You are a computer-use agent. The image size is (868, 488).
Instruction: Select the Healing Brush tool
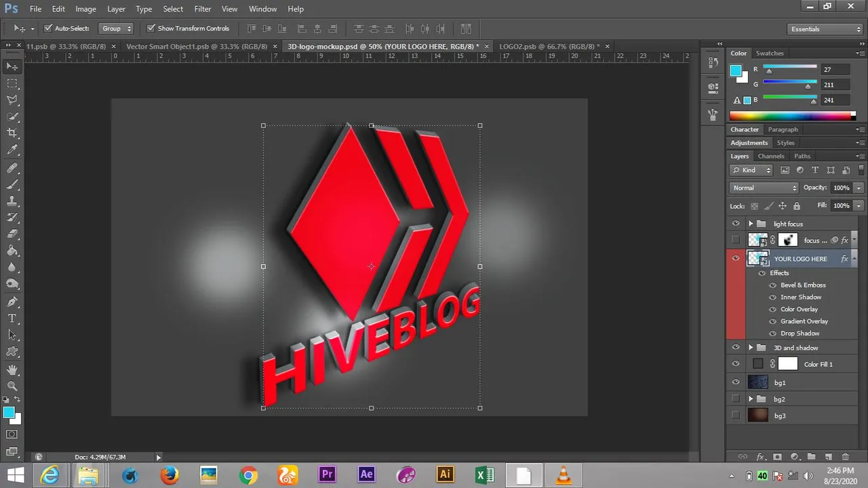click(x=12, y=167)
